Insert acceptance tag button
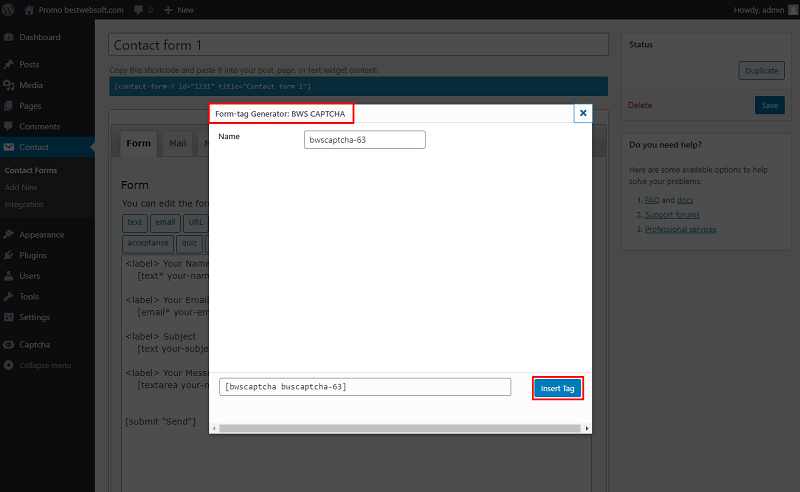800x492 pixels. [148, 243]
